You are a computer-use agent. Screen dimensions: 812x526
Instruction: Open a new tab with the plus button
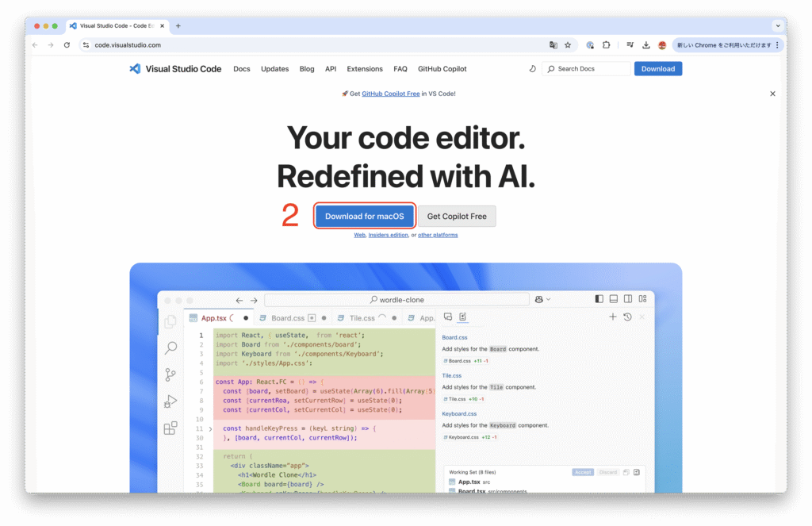(178, 26)
